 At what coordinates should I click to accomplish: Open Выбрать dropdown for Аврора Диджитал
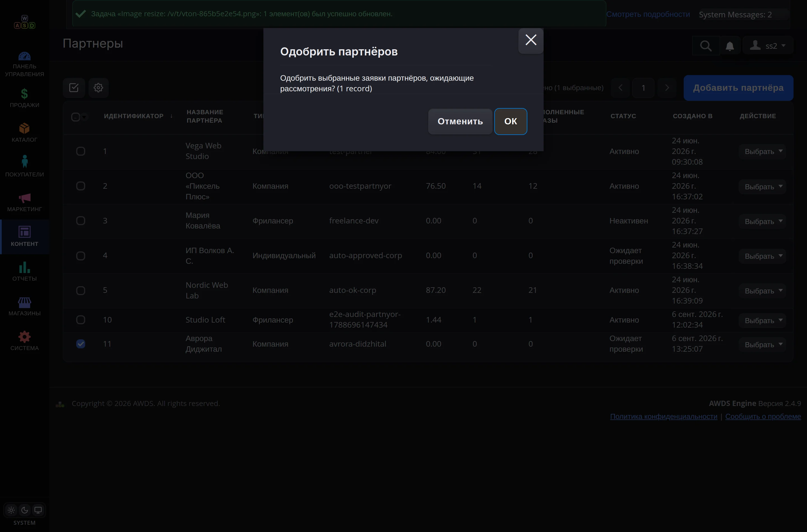(762, 344)
